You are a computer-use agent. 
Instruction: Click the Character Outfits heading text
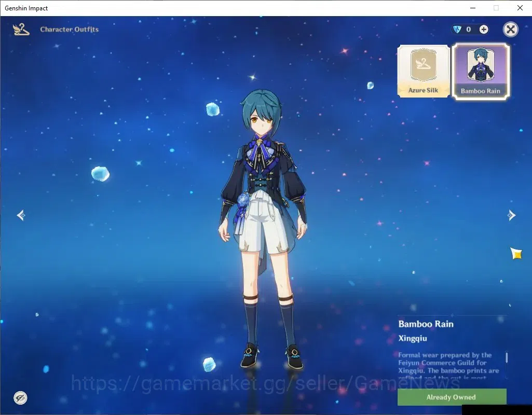coord(69,30)
